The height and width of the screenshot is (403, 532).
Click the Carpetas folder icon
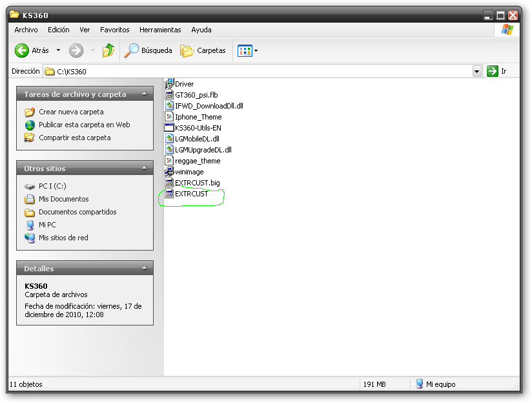pyautogui.click(x=187, y=51)
